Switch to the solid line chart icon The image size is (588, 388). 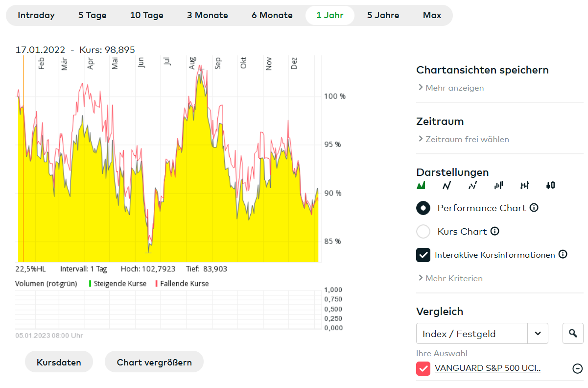(447, 185)
